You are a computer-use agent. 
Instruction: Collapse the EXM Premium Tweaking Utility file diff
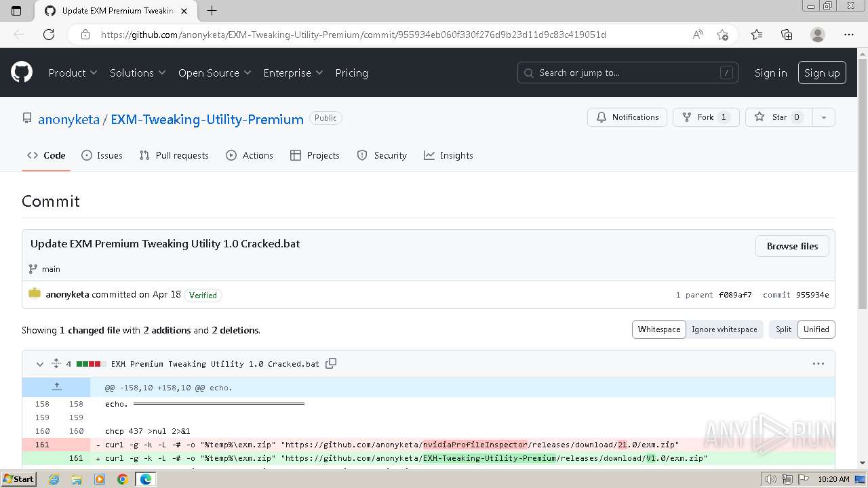pos(40,364)
